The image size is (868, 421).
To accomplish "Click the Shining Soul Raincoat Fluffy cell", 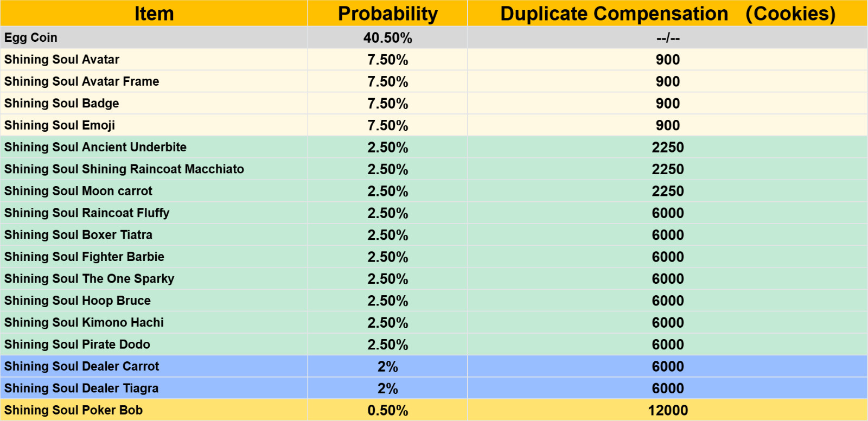I will [154, 213].
